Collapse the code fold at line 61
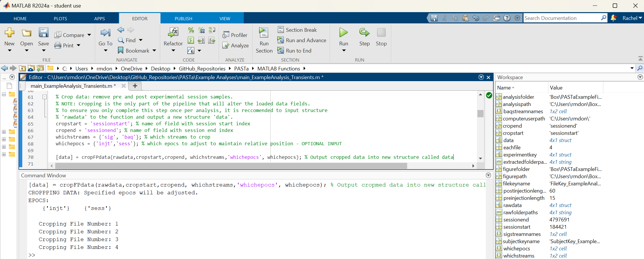 (x=45, y=97)
